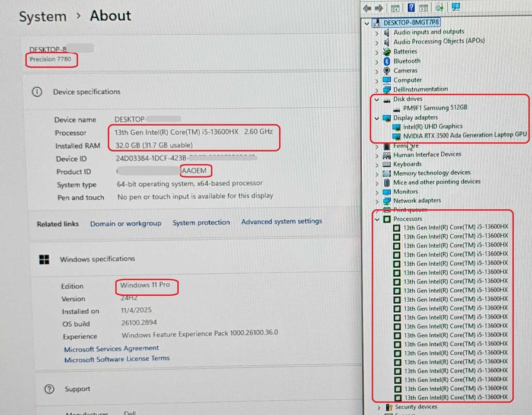Click the info icon beside Device specifications
This screenshot has height=415, width=532.
pos(37,92)
